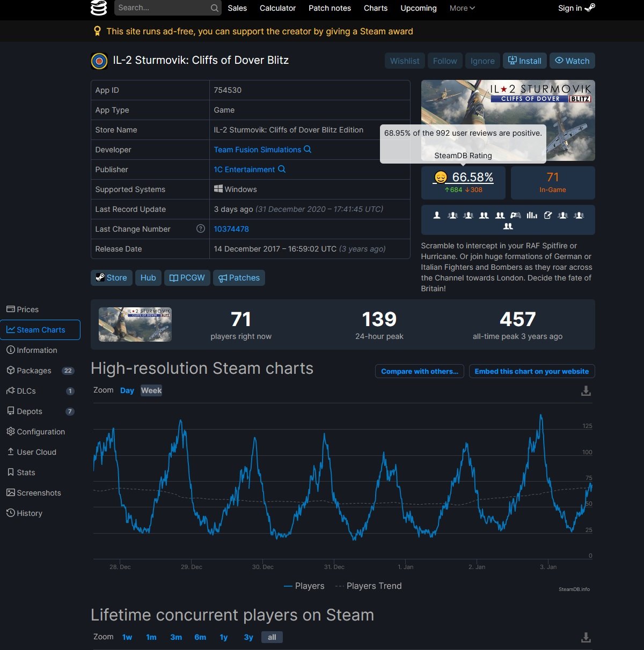Ignore this game
The image size is (644, 650).
pos(482,61)
